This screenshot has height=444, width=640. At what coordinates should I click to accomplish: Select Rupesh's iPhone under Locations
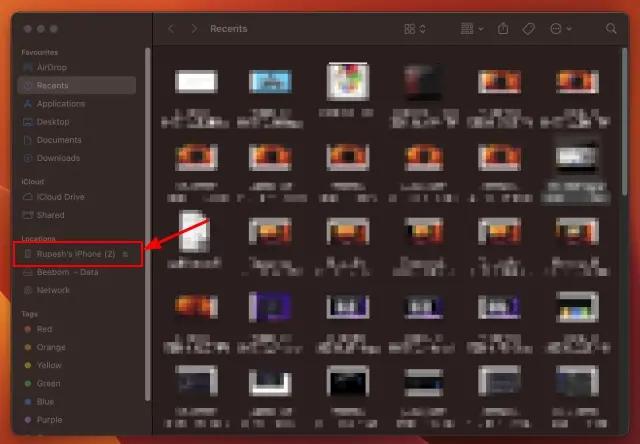78,254
